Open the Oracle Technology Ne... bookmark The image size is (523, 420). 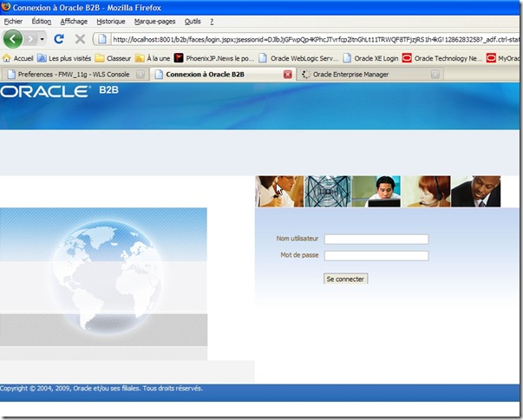(442, 58)
